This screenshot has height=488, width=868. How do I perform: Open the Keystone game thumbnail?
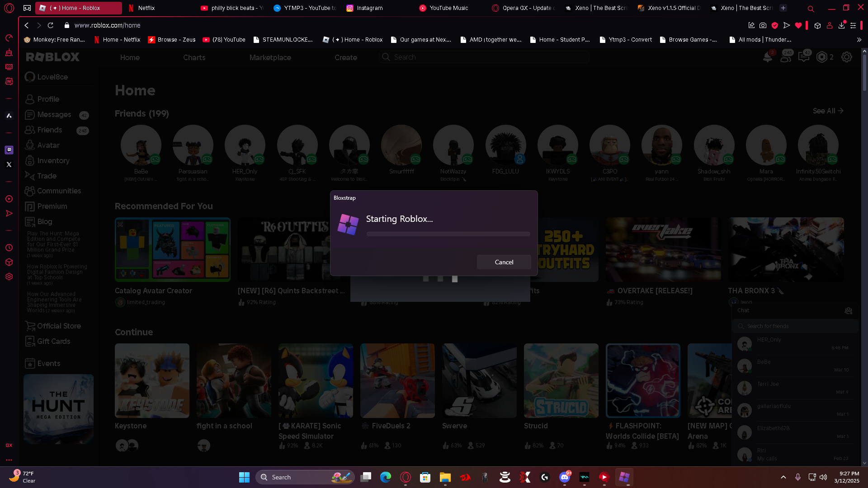tap(152, 380)
